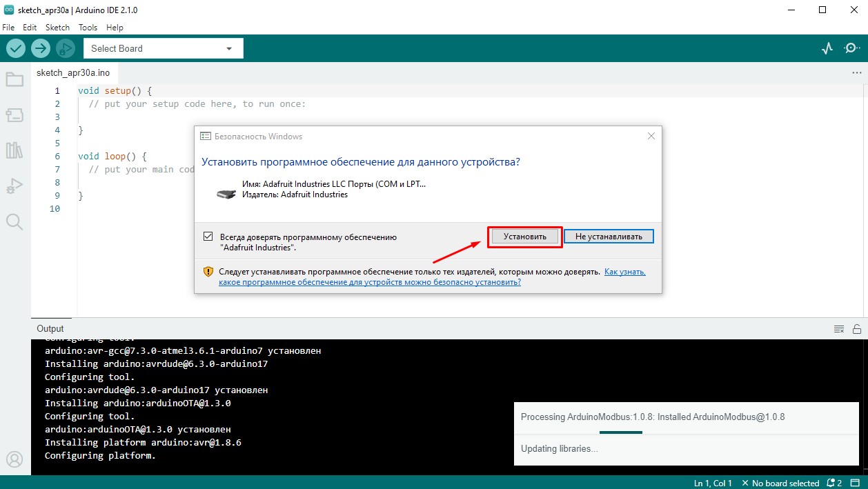Open the Serial Plotter
The height and width of the screenshot is (489, 868).
tap(827, 48)
